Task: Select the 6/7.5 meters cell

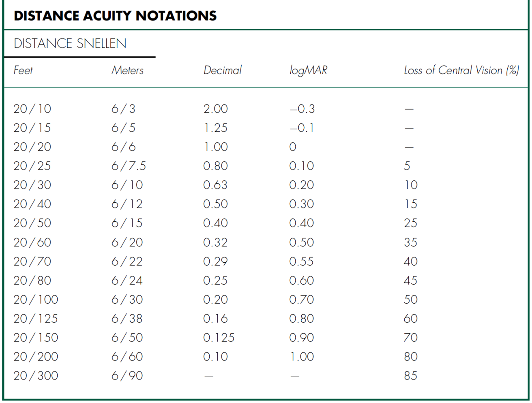Action: coord(129,166)
